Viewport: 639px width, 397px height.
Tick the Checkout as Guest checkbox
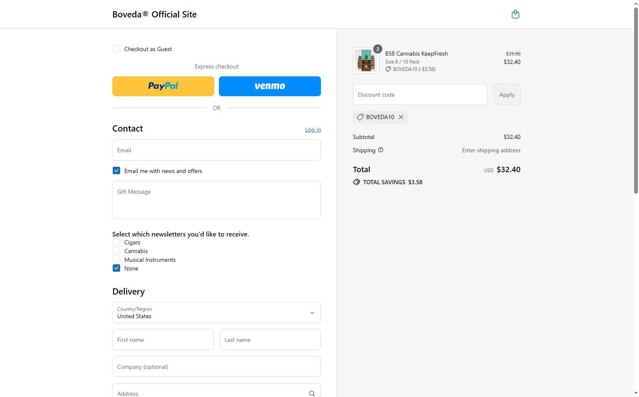(x=116, y=49)
